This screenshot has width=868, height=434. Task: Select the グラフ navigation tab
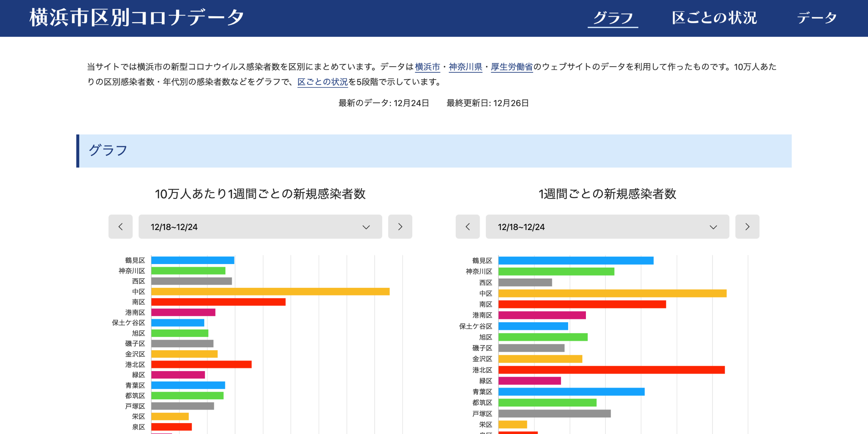pyautogui.click(x=613, y=18)
